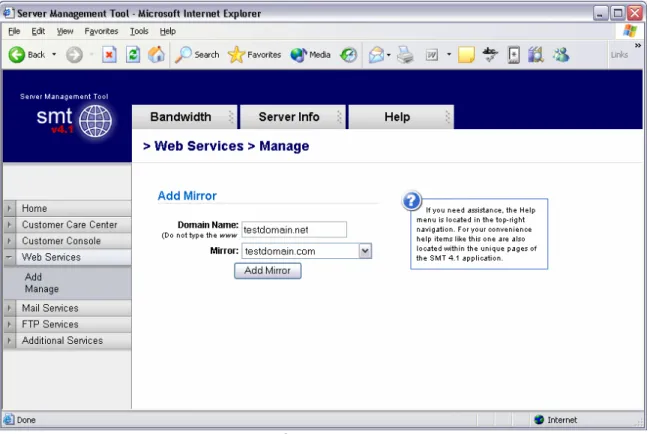
Task: Switch to the Bandwidth tab
Action: click(x=184, y=117)
